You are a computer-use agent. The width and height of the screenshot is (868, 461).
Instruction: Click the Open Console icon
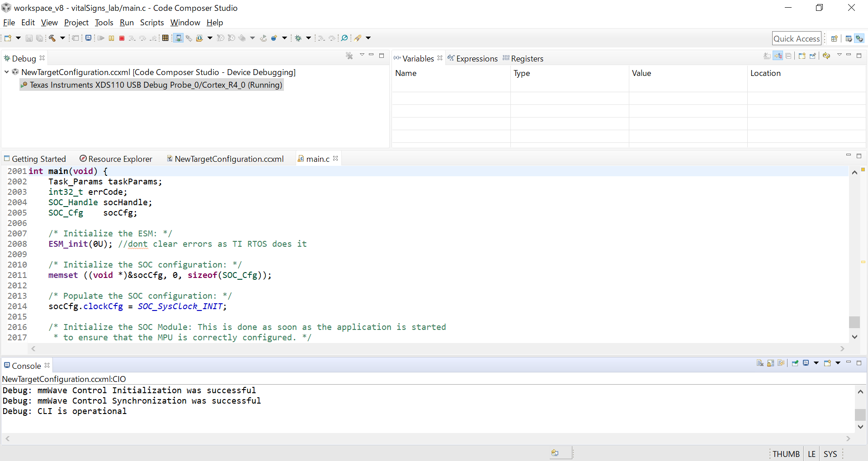pyautogui.click(x=827, y=363)
